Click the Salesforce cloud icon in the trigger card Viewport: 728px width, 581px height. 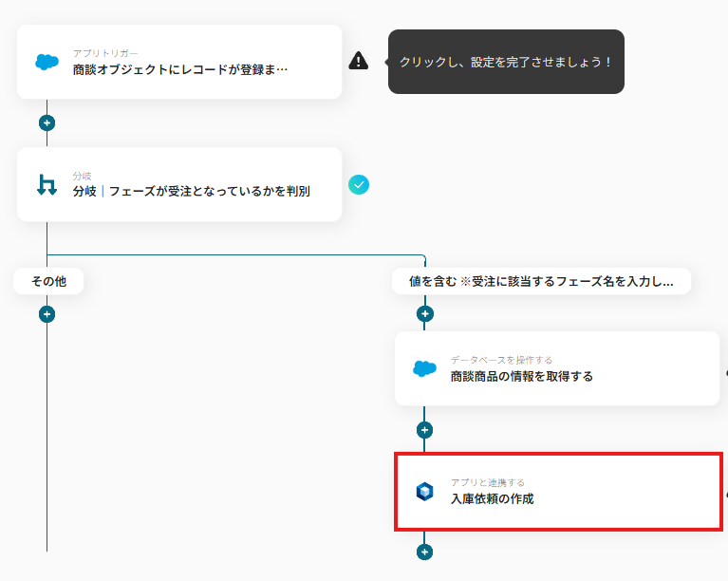pyautogui.click(x=47, y=62)
